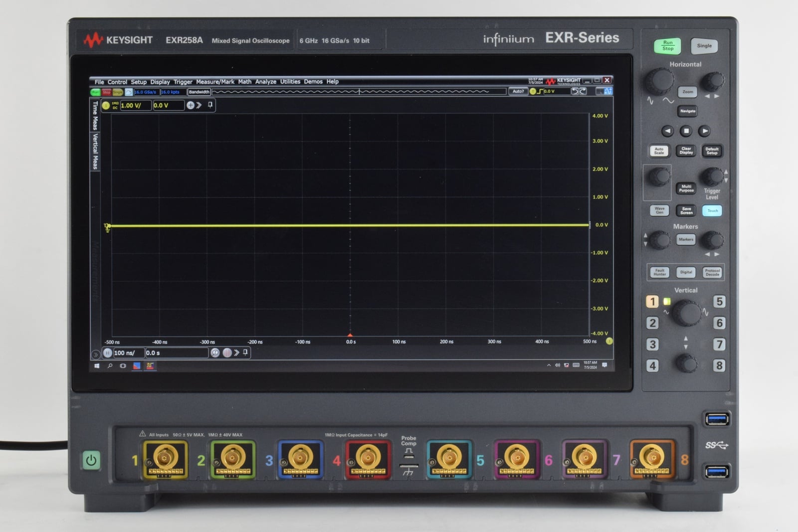
Task: Toggle the Digital channels button
Action: (686, 272)
